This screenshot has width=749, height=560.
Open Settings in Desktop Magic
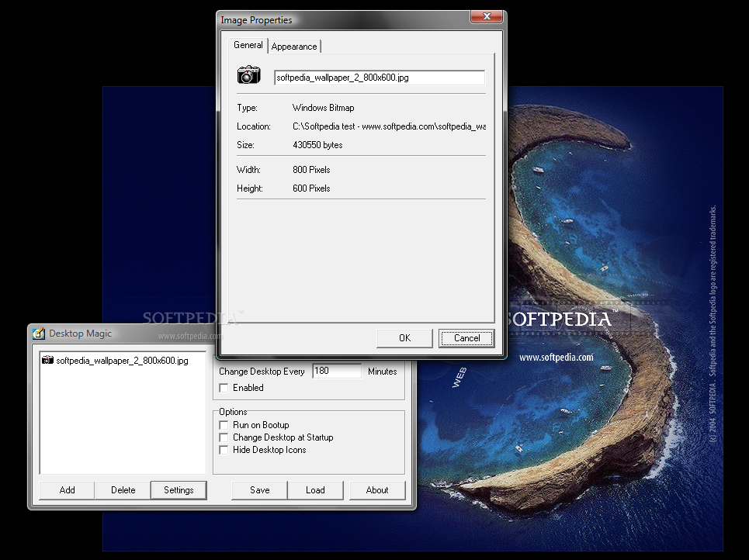tap(179, 490)
